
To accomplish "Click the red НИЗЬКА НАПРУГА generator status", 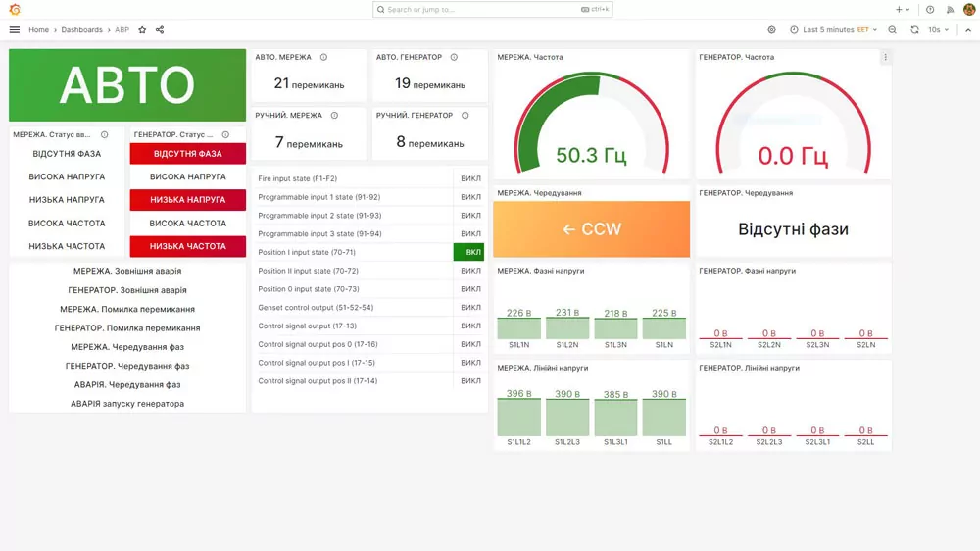I will (188, 200).
